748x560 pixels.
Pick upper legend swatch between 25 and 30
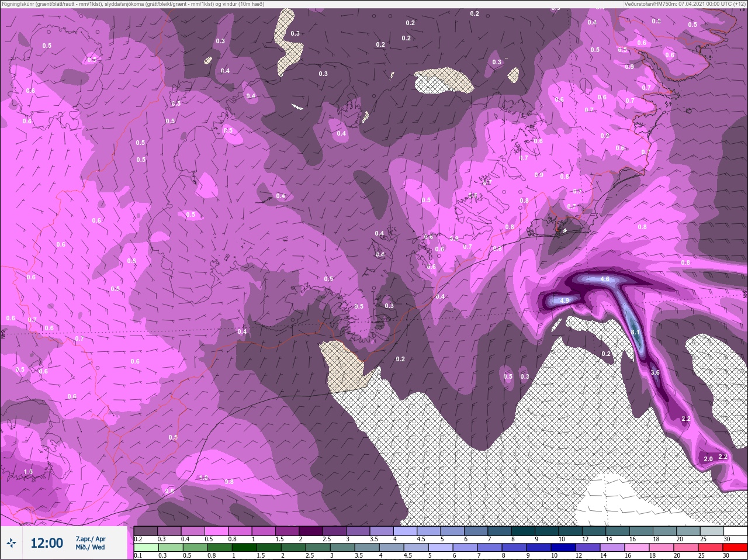tap(712, 531)
